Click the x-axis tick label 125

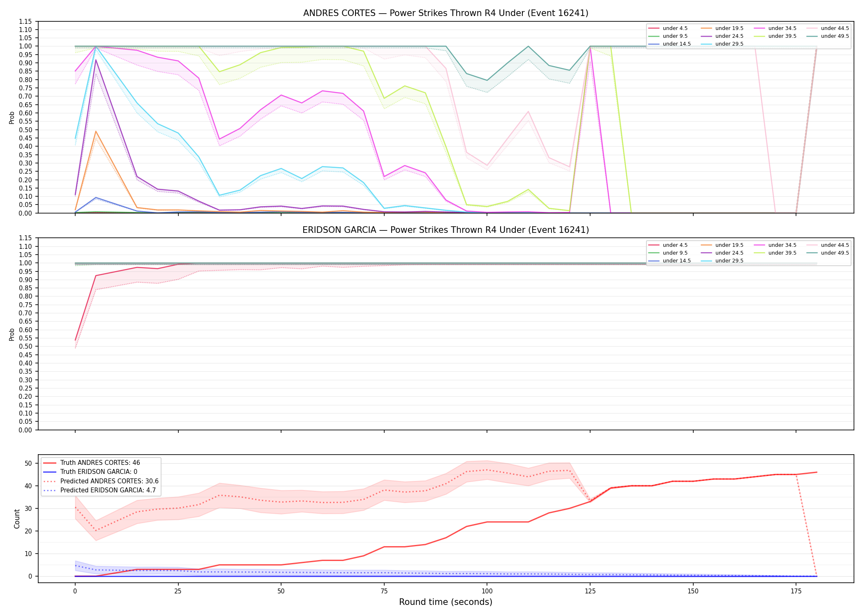click(x=590, y=591)
